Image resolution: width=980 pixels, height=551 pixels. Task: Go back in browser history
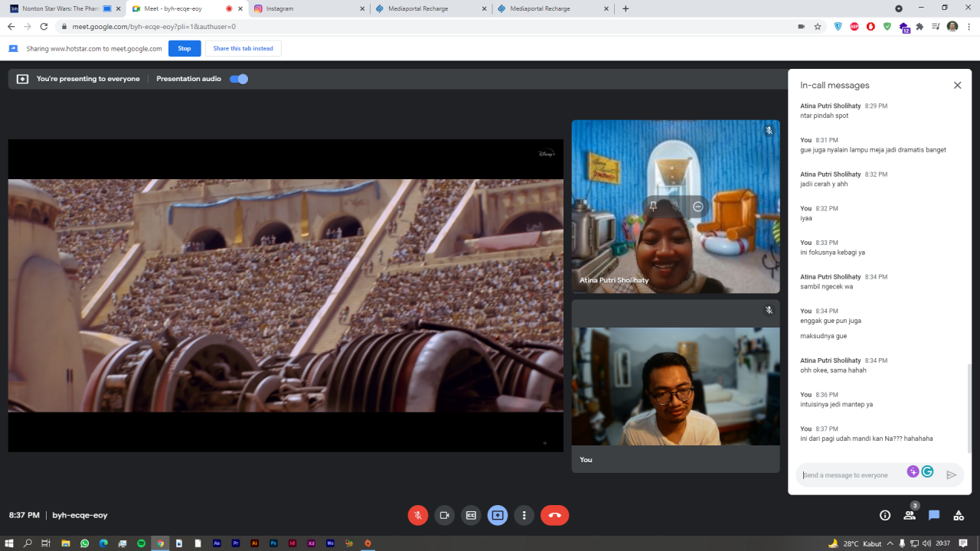11,26
